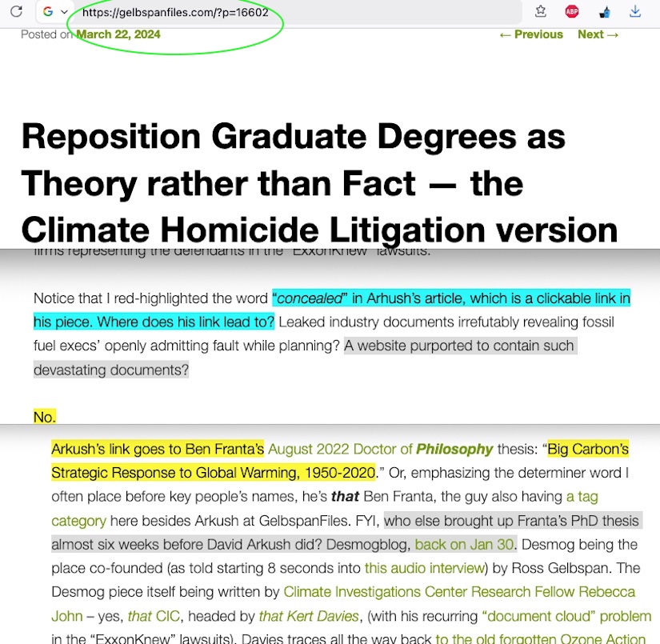Screen dimensions: 660x644
Task: Open 'this audio interview' link
Action: (425, 569)
